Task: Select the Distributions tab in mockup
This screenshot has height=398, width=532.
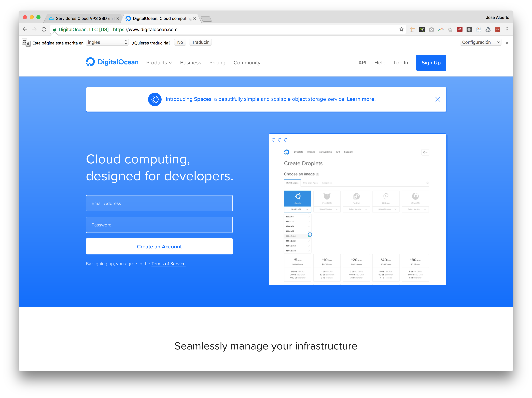Action: pyautogui.click(x=292, y=183)
